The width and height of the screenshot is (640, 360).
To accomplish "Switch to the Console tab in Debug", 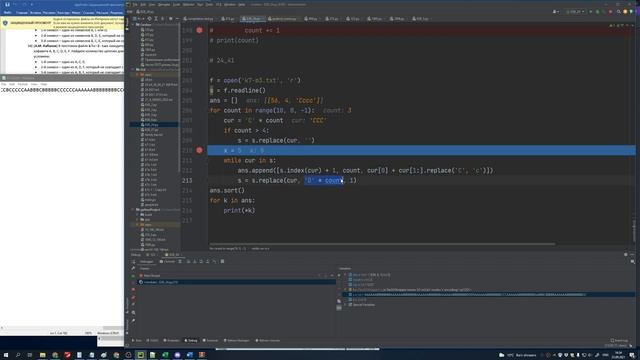I will pyautogui.click(x=167, y=262).
